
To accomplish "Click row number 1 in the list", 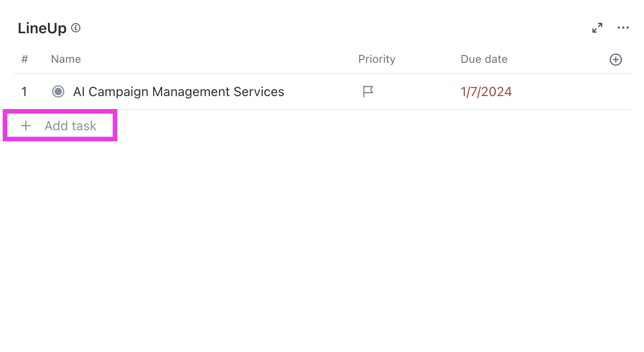I will tap(24, 91).
